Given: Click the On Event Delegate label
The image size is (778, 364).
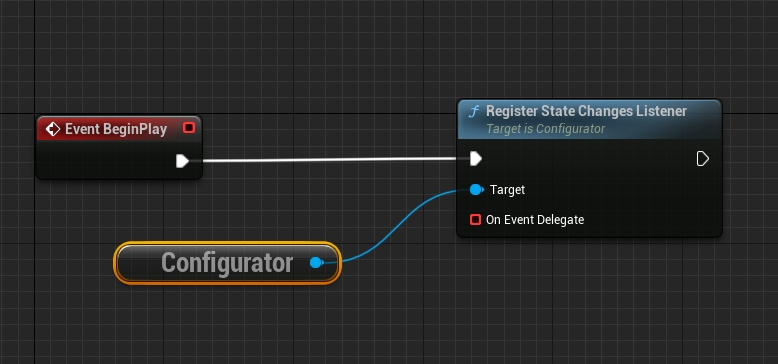Looking at the screenshot, I should point(534,220).
